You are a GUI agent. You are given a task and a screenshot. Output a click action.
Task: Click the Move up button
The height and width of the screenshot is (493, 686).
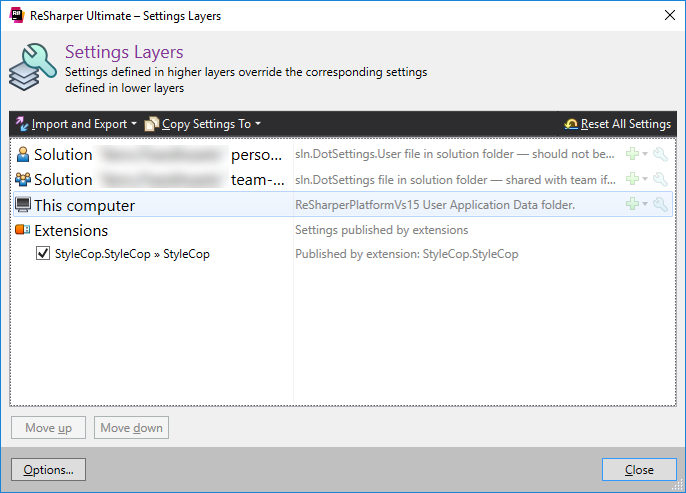(x=49, y=427)
